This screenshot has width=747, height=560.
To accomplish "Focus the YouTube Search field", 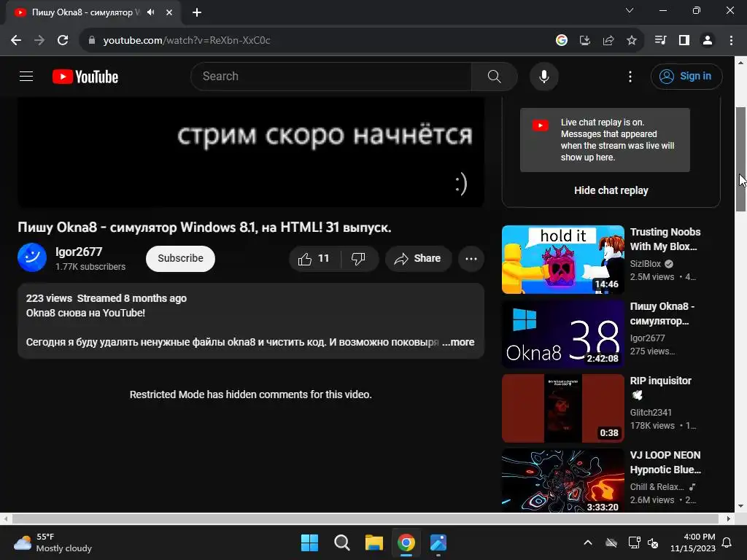I will 331,76.
